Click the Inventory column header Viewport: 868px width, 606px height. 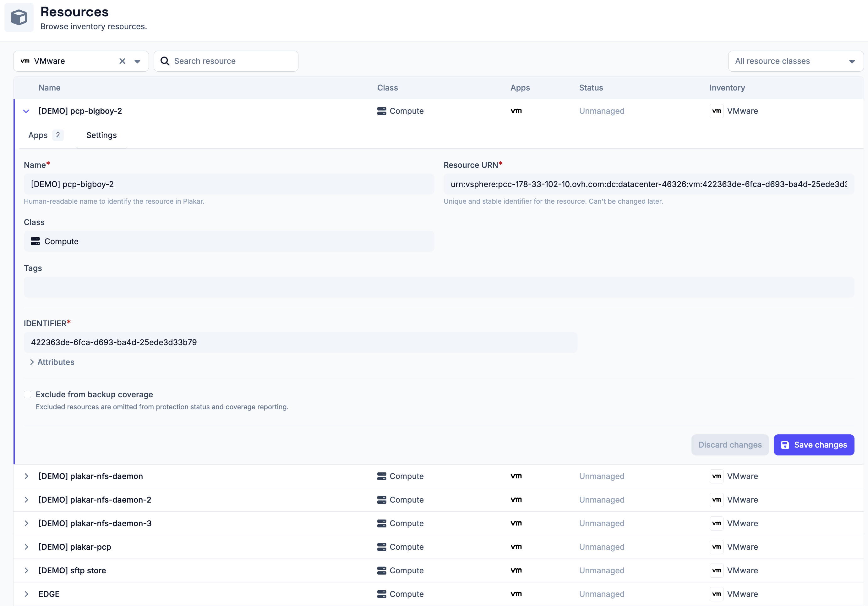[727, 88]
